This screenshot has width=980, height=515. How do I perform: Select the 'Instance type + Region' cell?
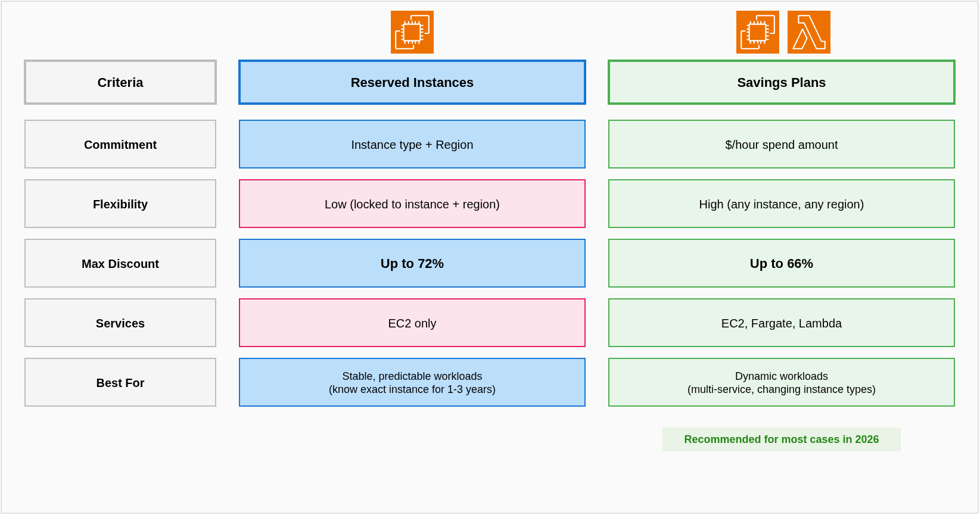tap(412, 144)
